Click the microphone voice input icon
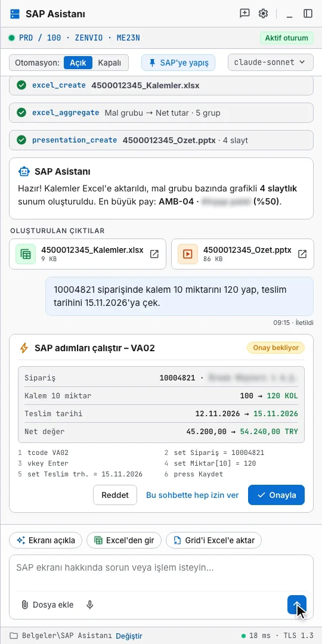 tap(90, 605)
